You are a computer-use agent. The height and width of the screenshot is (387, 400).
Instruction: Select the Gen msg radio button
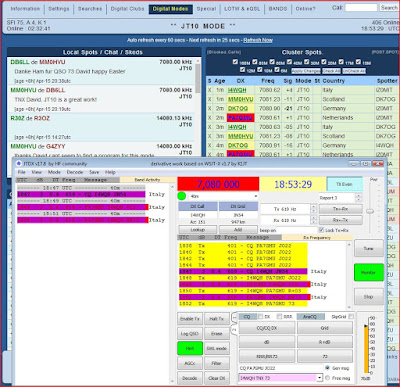(x=327, y=368)
